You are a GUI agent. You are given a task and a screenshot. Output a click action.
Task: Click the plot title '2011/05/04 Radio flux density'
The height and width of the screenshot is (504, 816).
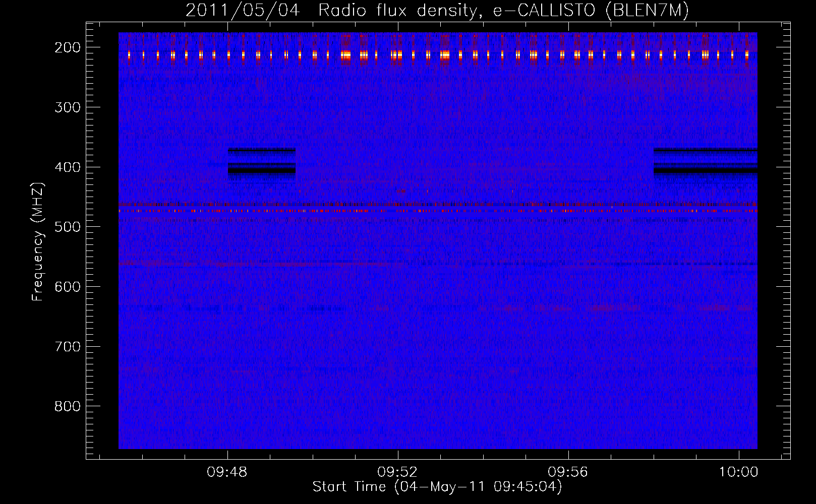pyautogui.click(x=331, y=11)
